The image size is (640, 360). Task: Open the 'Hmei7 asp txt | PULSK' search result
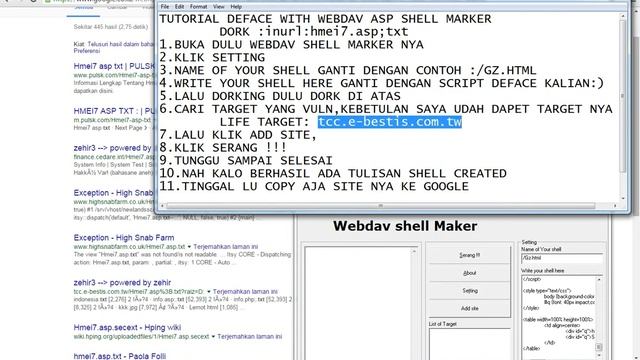[114, 66]
